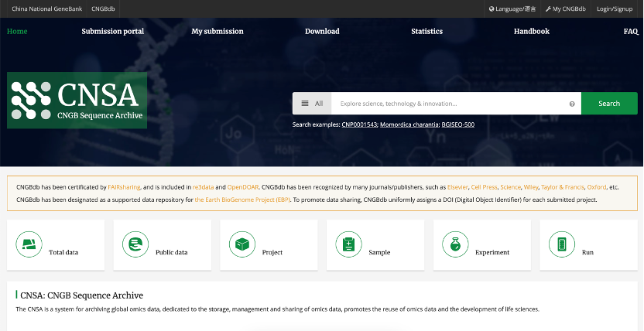Click the Sample clipboard icon
The image size is (644, 331).
pos(348,245)
